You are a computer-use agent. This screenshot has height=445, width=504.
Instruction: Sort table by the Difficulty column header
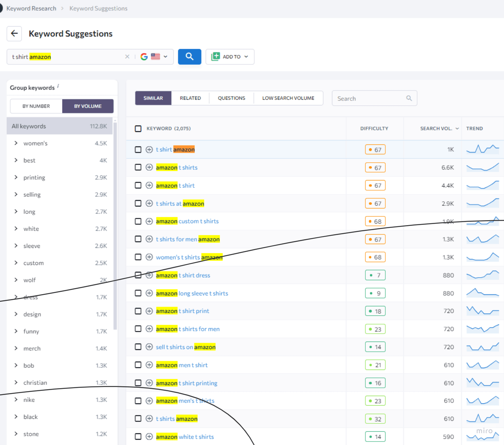coord(374,128)
